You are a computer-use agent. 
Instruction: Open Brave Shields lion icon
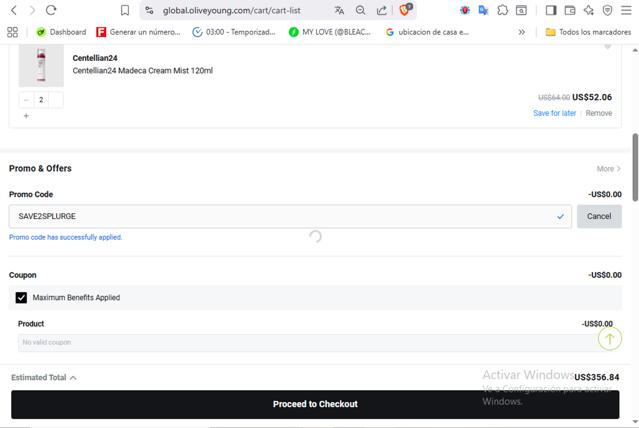405,9
